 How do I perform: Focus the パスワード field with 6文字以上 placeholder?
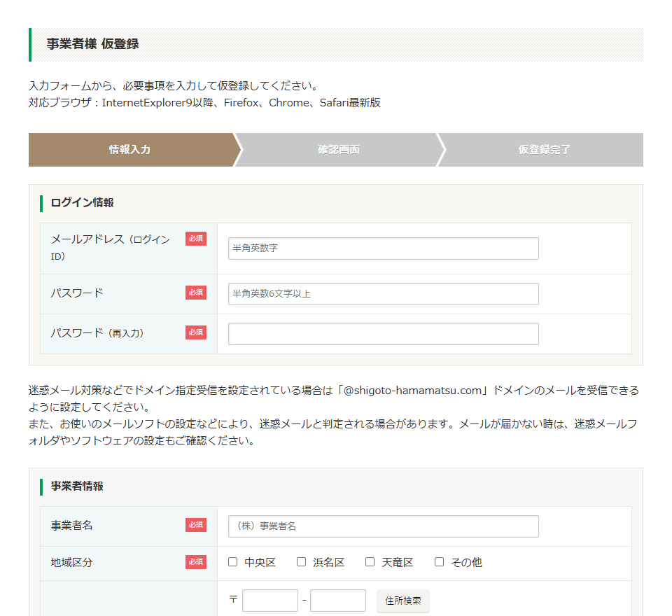click(x=383, y=294)
